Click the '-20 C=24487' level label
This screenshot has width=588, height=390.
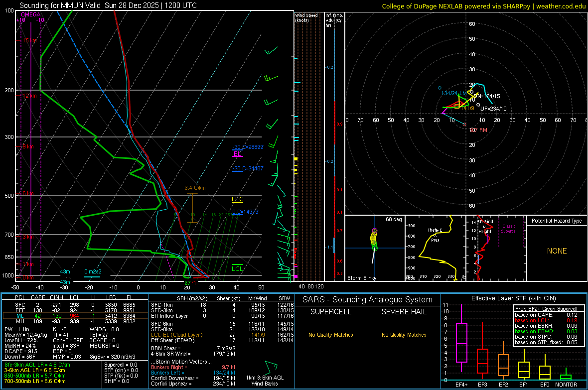pyautogui.click(x=248, y=168)
